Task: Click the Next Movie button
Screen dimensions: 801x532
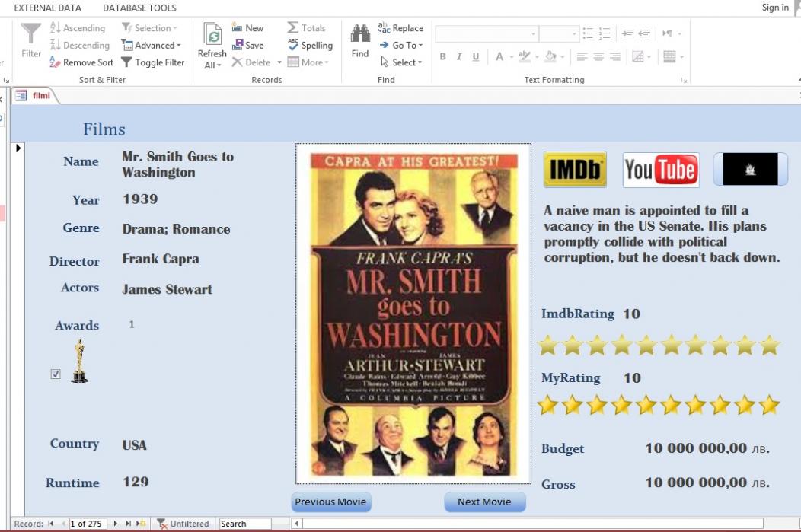Action: click(484, 502)
